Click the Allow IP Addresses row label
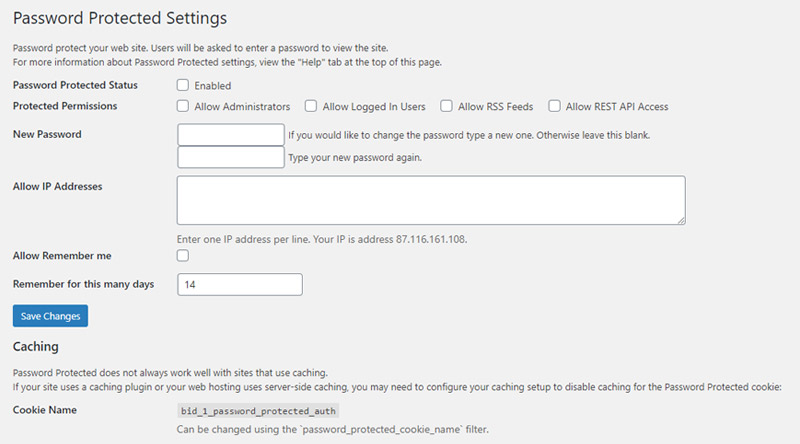 coord(58,186)
